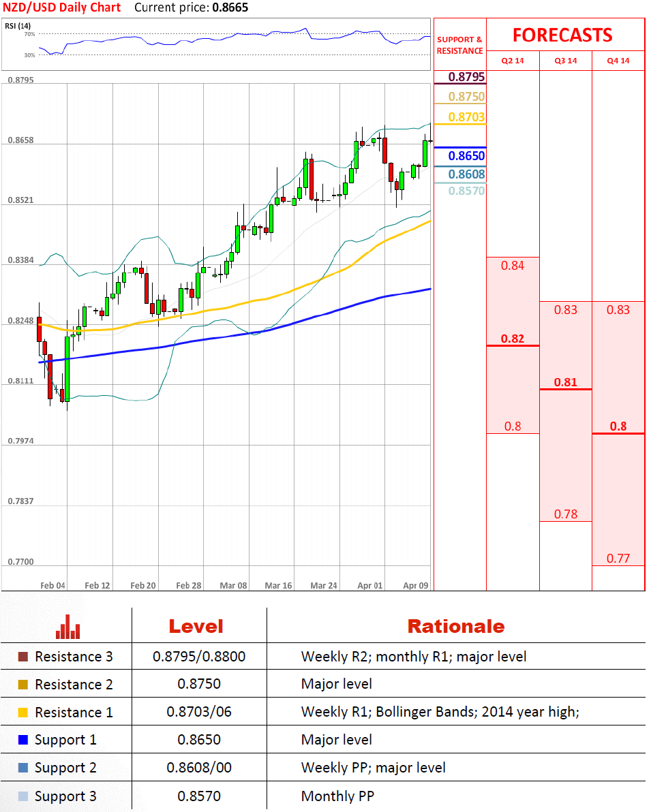Select the light blue Support 3 color square
Screen dimensions: 651x812
coord(23,796)
